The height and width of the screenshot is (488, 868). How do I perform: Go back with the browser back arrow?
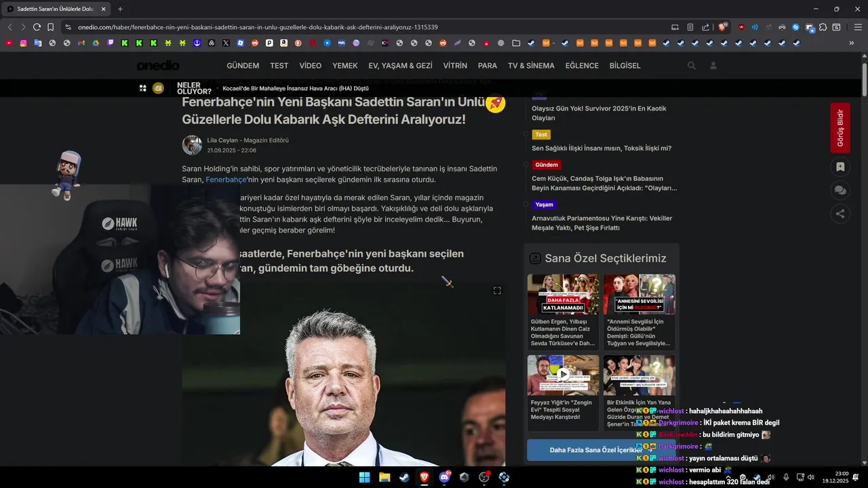click(x=9, y=27)
